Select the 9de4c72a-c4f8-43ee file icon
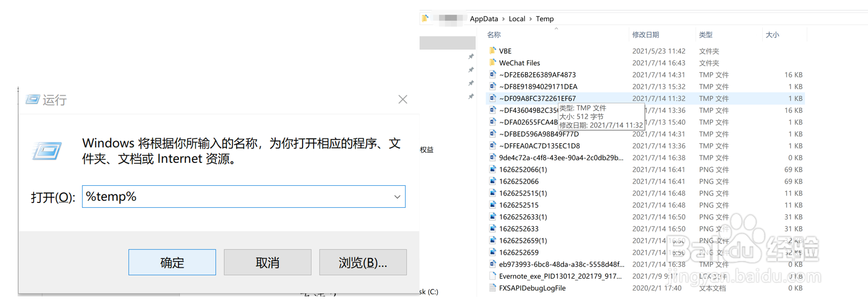This screenshot has height=306, width=868. click(492, 157)
